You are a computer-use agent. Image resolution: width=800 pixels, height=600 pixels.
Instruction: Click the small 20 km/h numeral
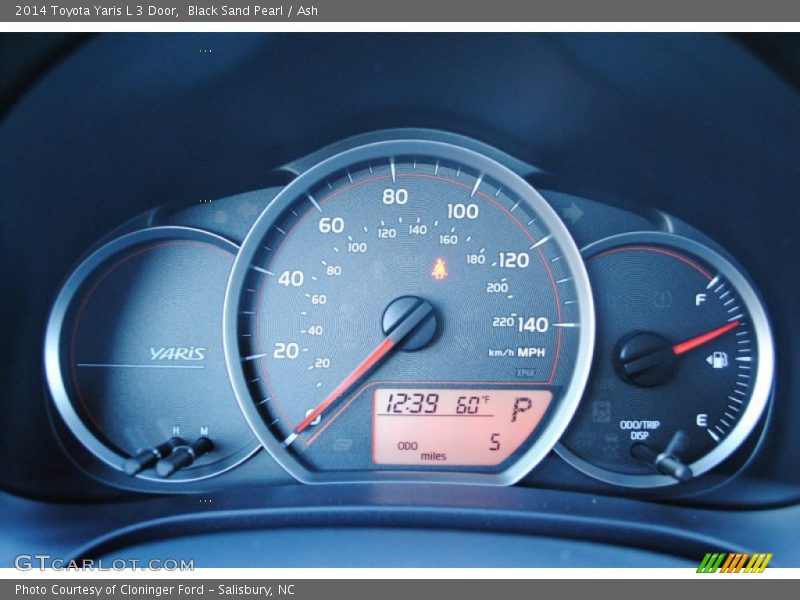[322, 363]
